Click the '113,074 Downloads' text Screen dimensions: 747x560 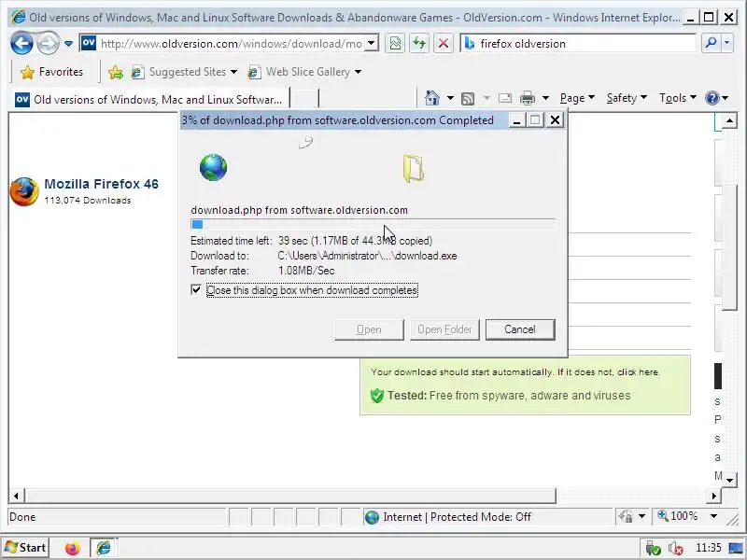tap(88, 201)
